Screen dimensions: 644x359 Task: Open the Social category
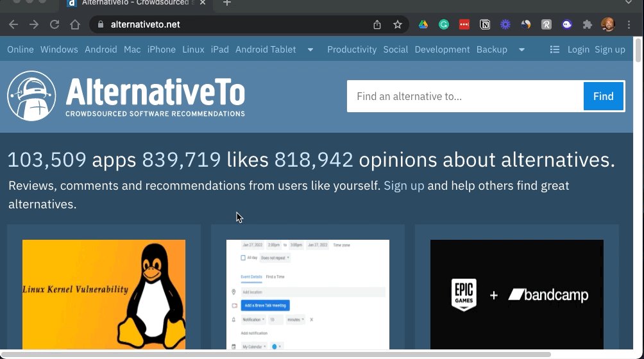[396, 49]
